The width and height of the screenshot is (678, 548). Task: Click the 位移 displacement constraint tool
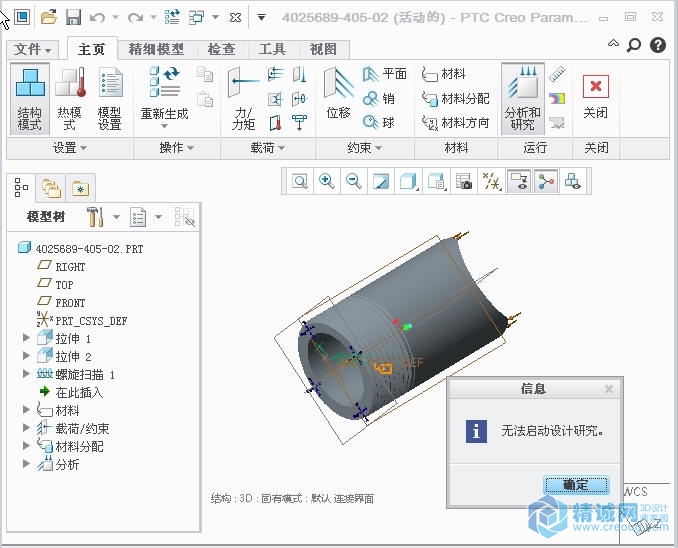(x=339, y=95)
